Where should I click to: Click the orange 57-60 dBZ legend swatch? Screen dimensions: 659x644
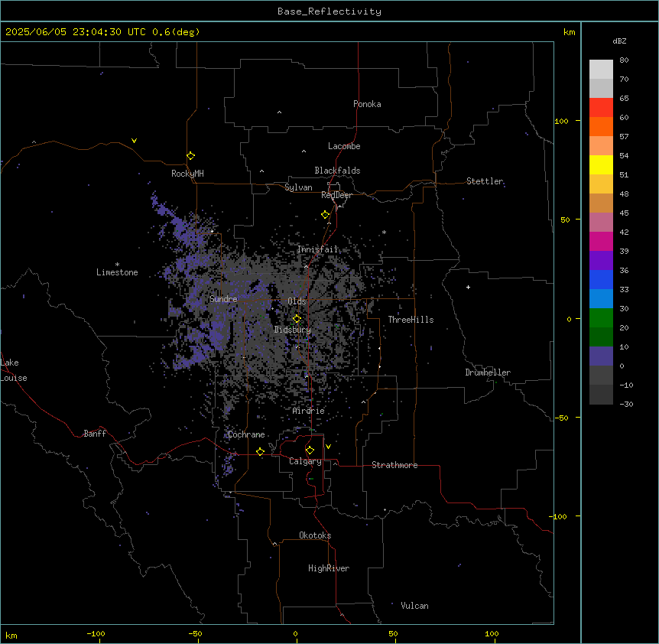pyautogui.click(x=601, y=126)
